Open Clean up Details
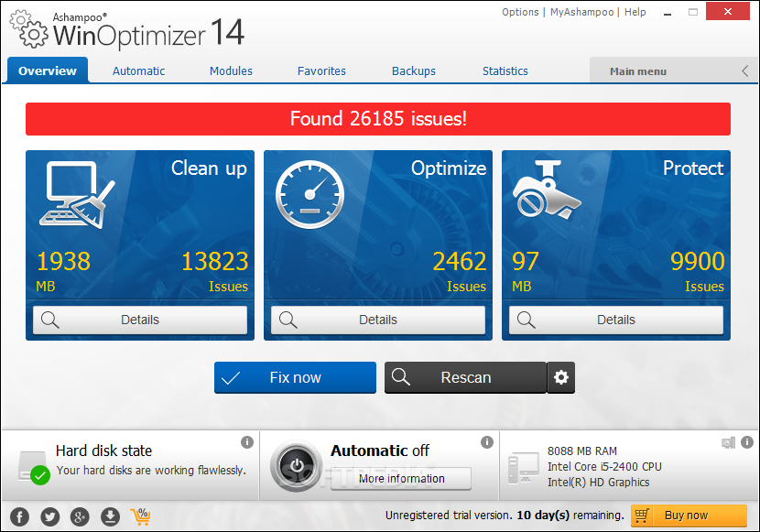760x532 pixels. 140,320
